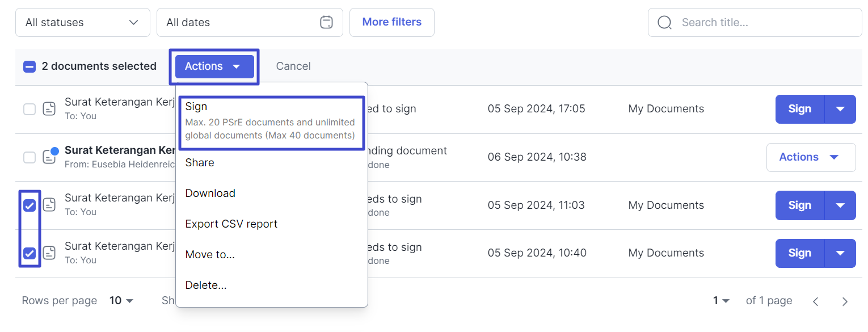Go to the previous page arrow
Viewport: 868px width, 332px height.
pyautogui.click(x=815, y=301)
